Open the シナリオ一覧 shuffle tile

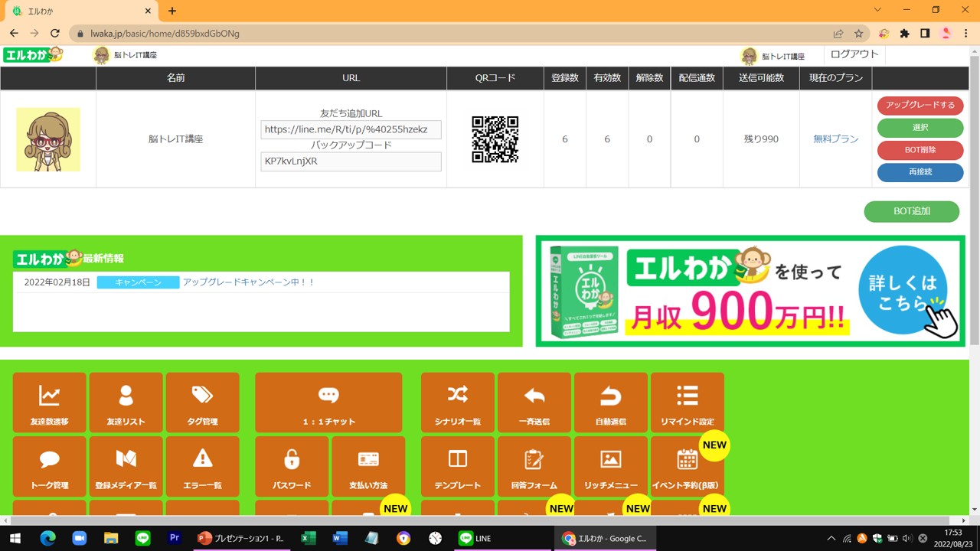click(x=458, y=403)
